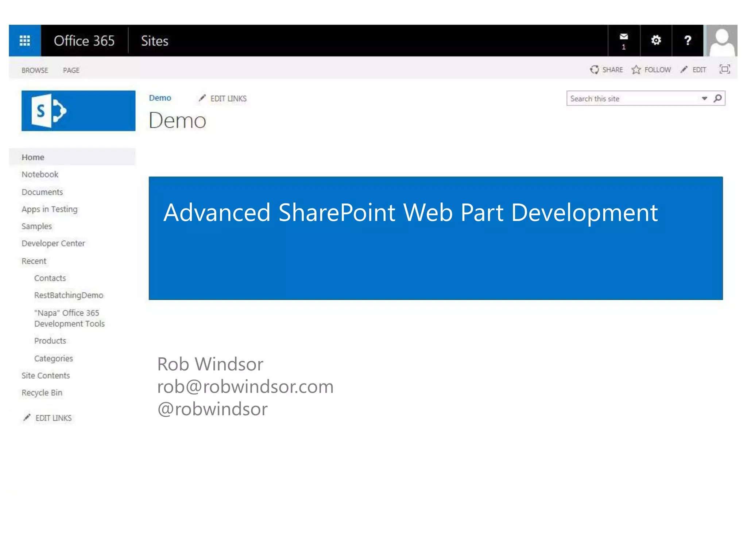Screen dimensions: 747x560
Task: Click the search magnifier icon
Action: click(717, 98)
